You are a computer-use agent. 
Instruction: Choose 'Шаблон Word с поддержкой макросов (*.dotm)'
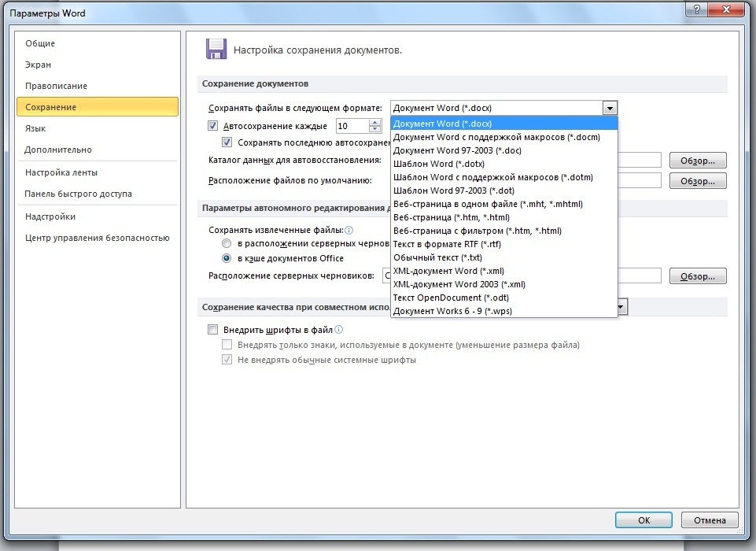pyautogui.click(x=503, y=177)
